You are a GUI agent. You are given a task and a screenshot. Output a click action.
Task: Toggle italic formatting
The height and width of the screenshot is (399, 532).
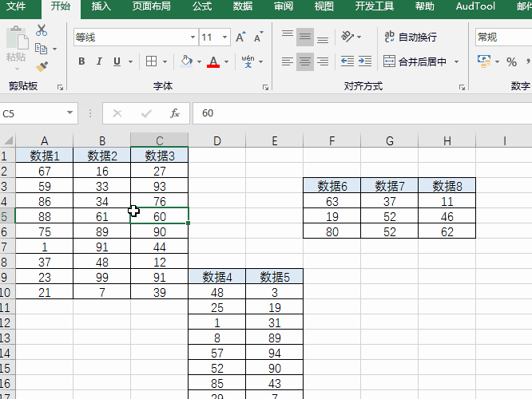[99, 61]
